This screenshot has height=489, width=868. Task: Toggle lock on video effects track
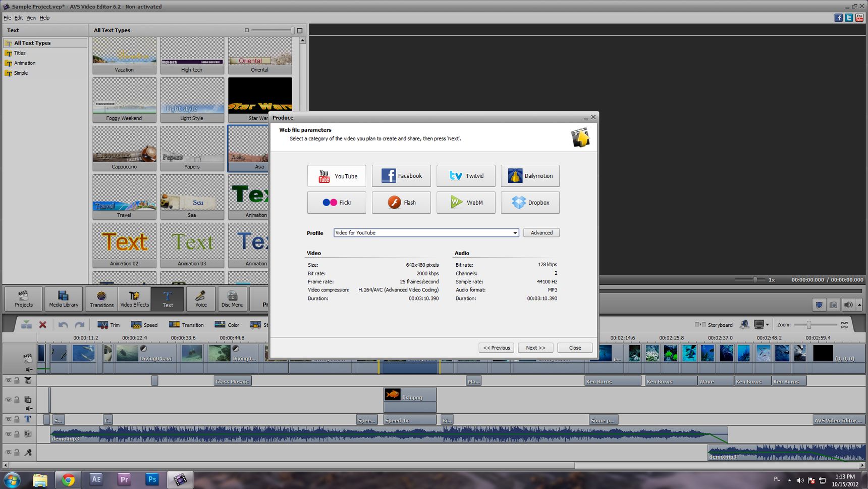click(x=17, y=380)
